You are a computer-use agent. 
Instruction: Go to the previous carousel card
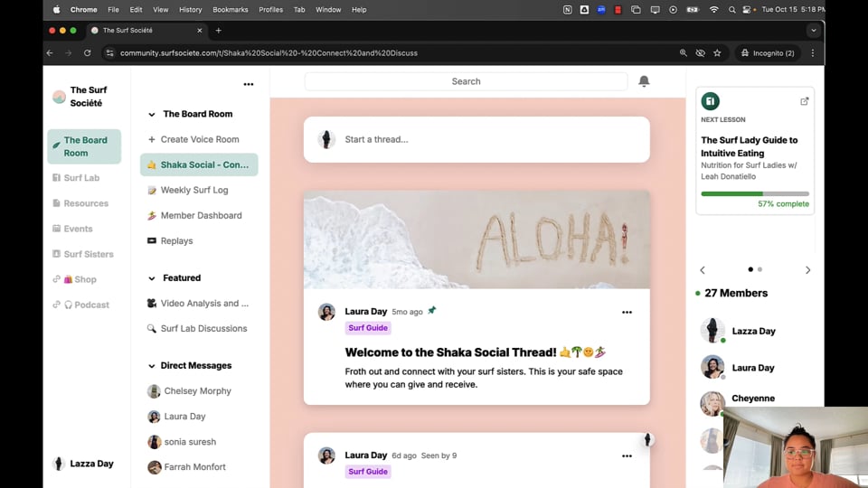pos(703,270)
